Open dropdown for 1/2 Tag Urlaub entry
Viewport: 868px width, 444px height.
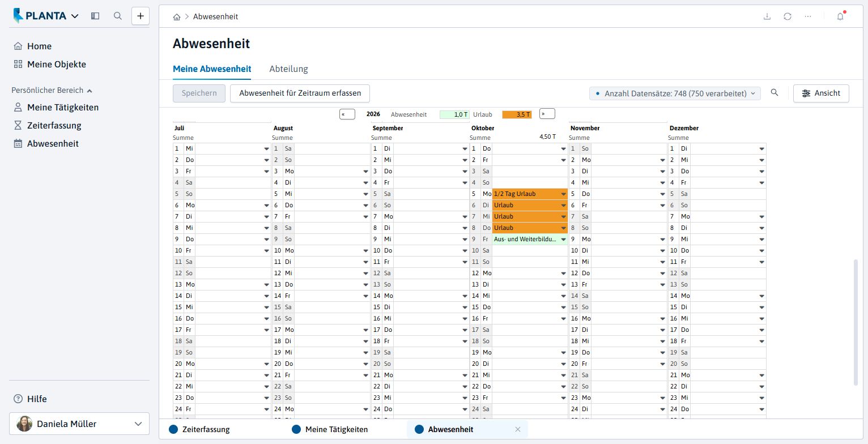[563, 194]
